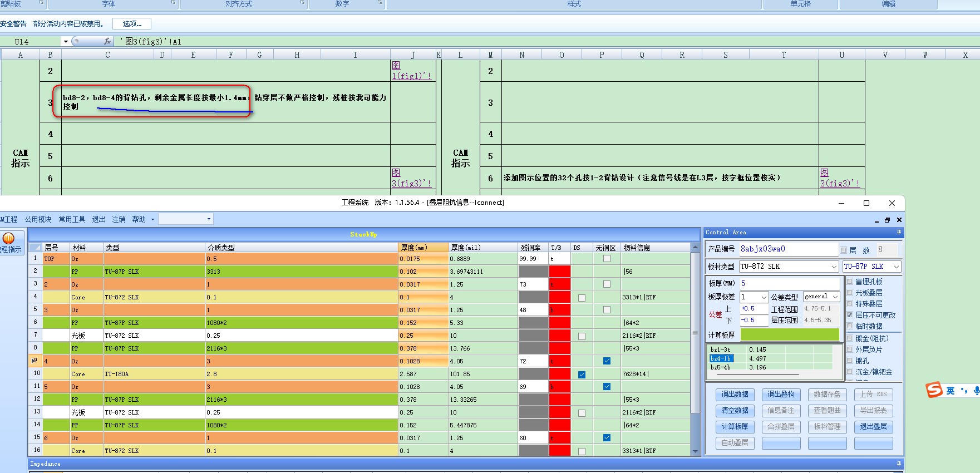Image resolution: width=980 pixels, height=473 pixels.
Task: Enable the 光板叠层 checkbox
Action: (850, 293)
